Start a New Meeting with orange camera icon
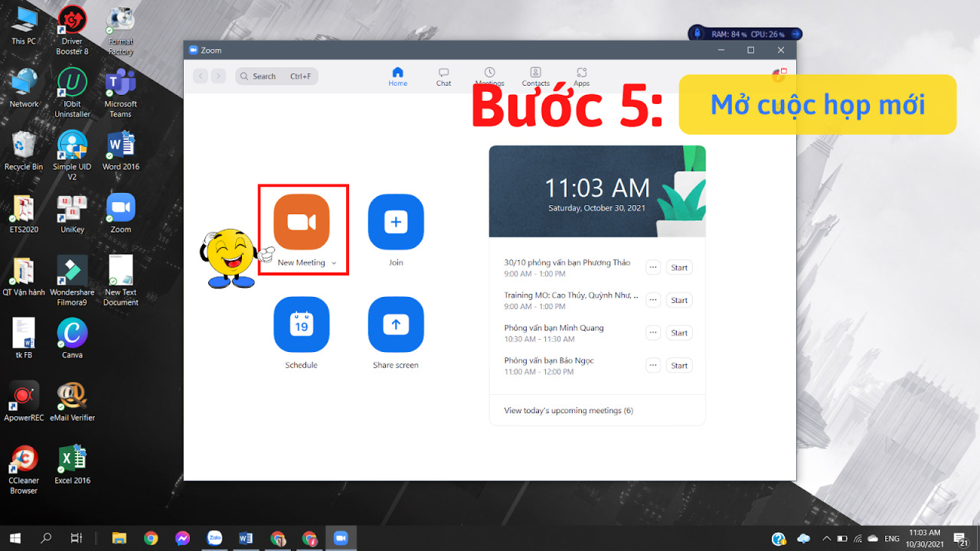Image resolution: width=980 pixels, height=551 pixels. [x=301, y=222]
